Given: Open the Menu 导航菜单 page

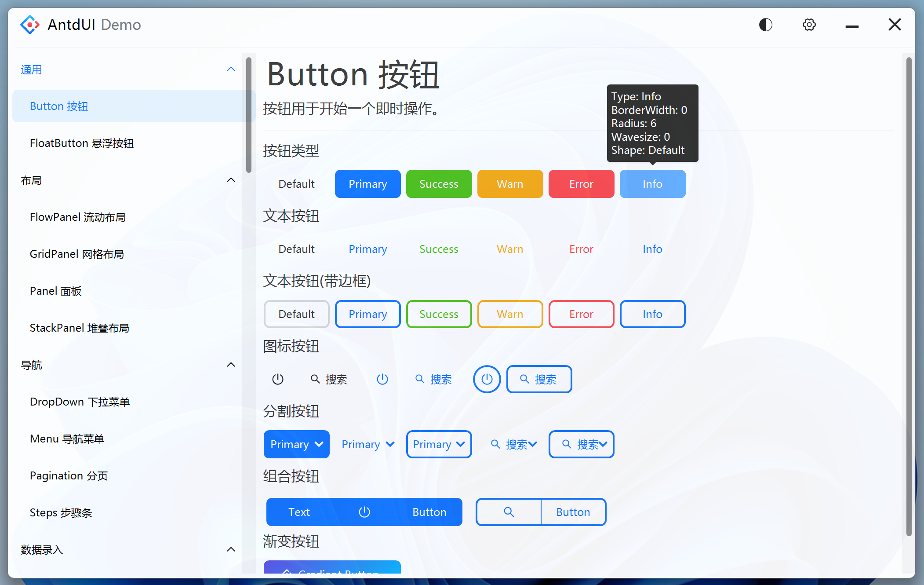Looking at the screenshot, I should click(x=67, y=438).
